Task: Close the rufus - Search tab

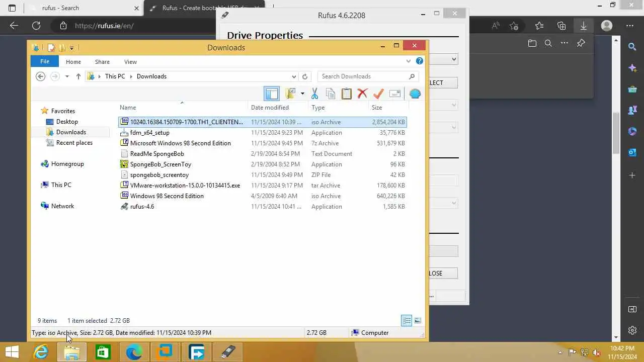Action: [x=136, y=8]
